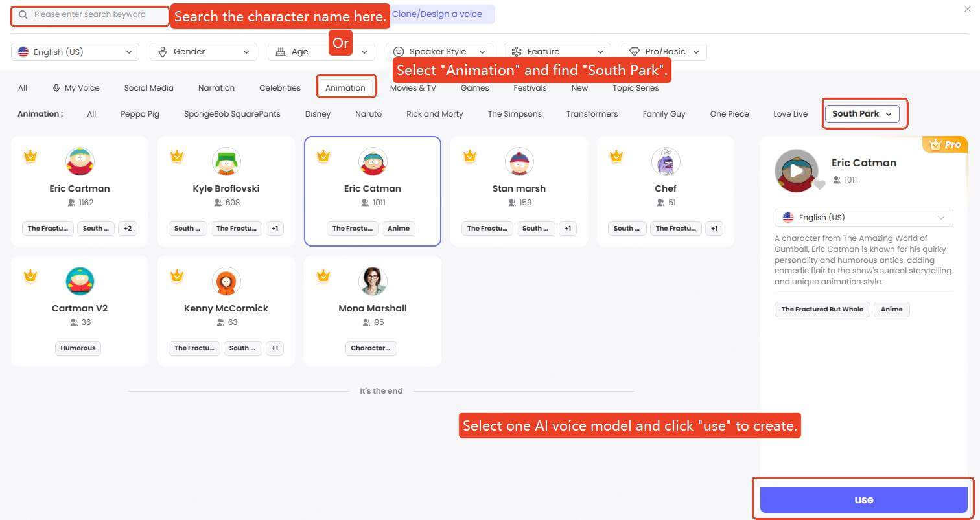Click the Stan marsh avatar icon
Image resolution: width=980 pixels, height=520 pixels.
(519, 162)
